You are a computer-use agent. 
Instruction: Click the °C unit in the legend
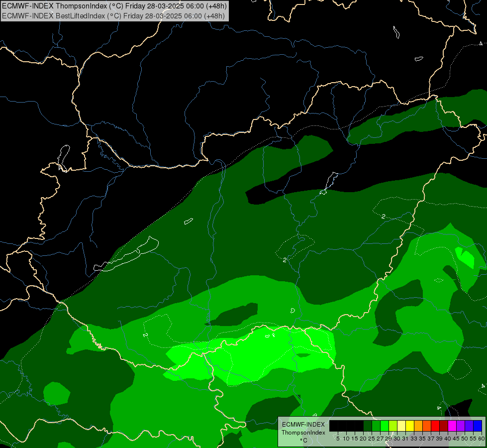click(x=303, y=441)
